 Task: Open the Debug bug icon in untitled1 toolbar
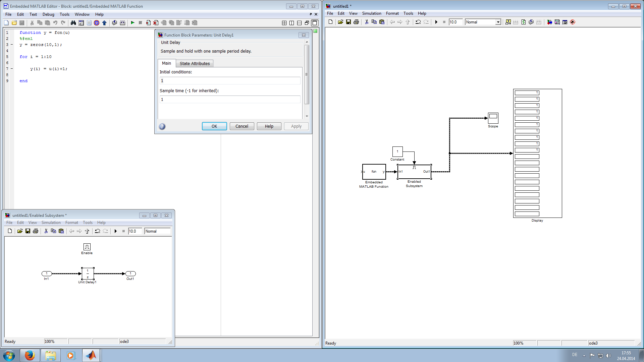(x=573, y=22)
